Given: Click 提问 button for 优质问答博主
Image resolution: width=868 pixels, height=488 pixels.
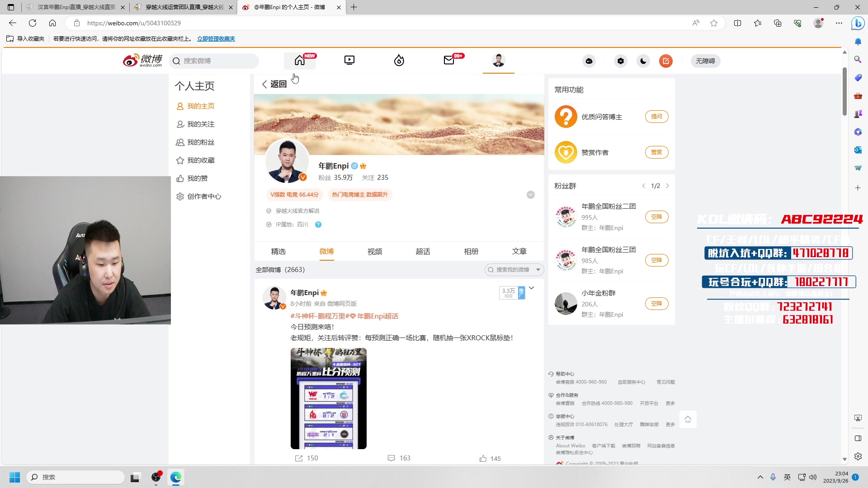Looking at the screenshot, I should [x=656, y=117].
